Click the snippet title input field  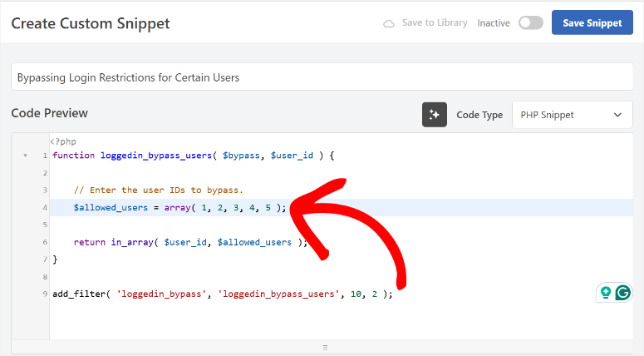click(x=322, y=77)
